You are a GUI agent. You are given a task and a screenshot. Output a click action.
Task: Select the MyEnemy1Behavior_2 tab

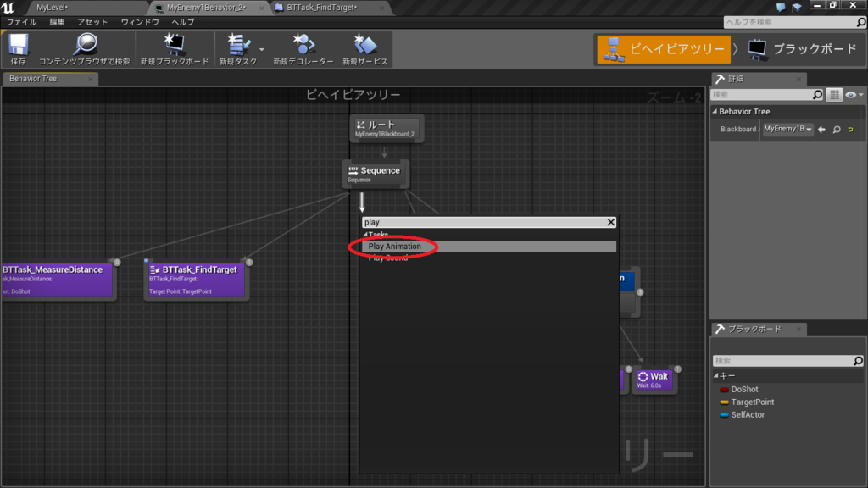click(206, 8)
